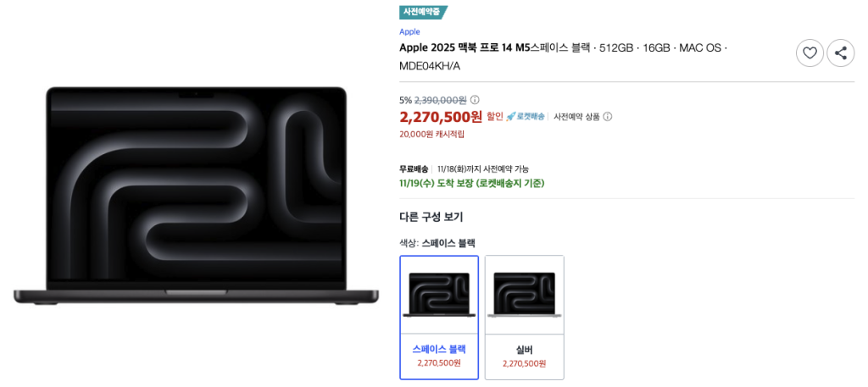Viewport: 868px width, 387px height.
Task: Click the large MacBook Pro product image
Action: (x=196, y=195)
